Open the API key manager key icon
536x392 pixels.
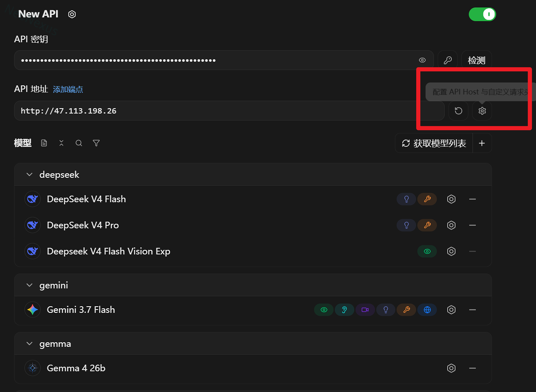click(448, 60)
